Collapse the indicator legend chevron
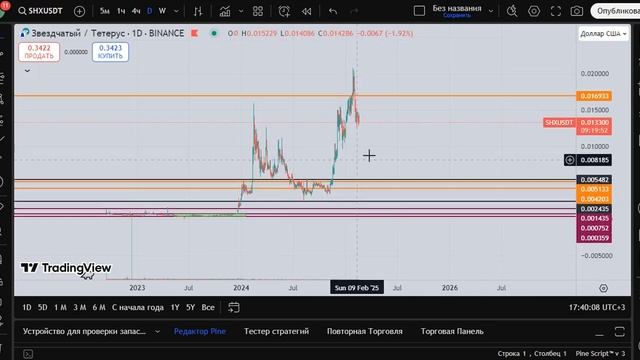The width and height of the screenshot is (640, 360). pyautogui.click(x=27, y=71)
